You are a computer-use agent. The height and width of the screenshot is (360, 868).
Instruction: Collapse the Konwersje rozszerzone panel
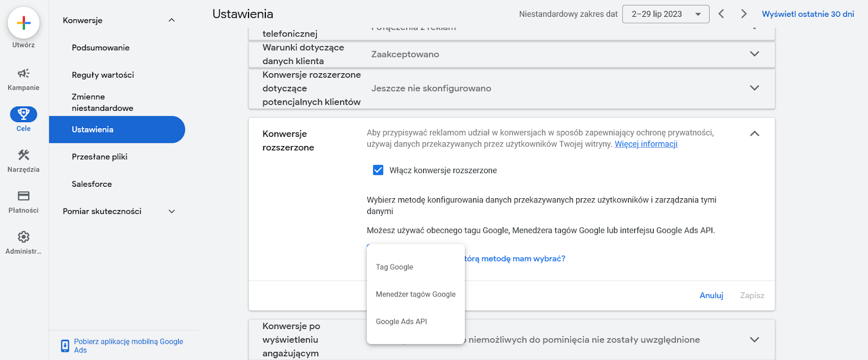point(755,134)
